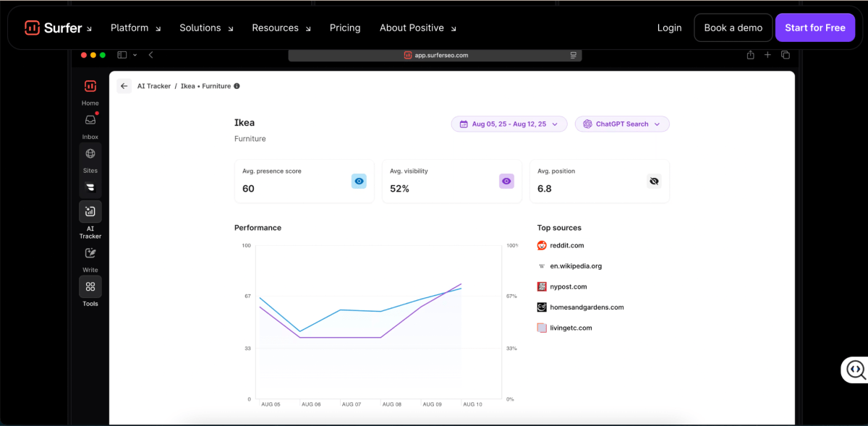Open the Write pencil icon in sidebar

(90, 253)
